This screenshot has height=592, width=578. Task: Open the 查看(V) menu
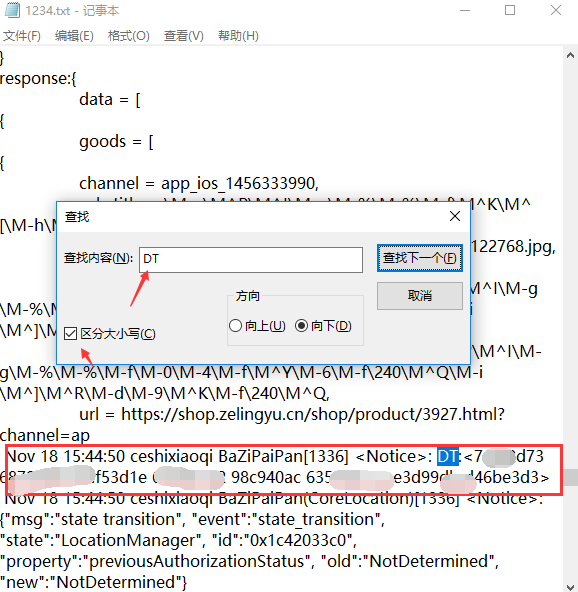(183, 36)
